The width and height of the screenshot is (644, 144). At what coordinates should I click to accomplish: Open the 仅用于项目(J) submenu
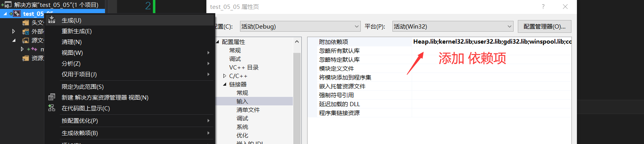click(x=130, y=74)
